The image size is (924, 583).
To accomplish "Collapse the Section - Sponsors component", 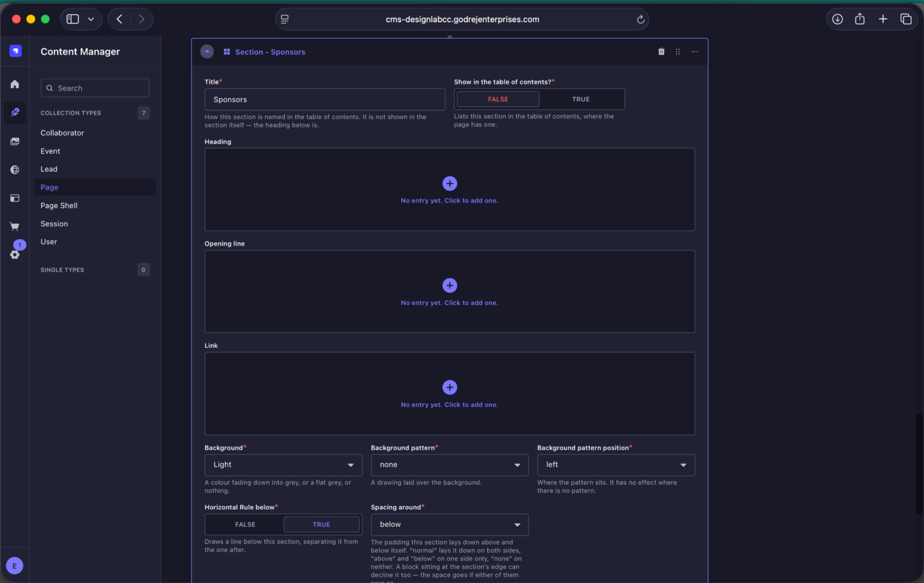I will point(207,51).
